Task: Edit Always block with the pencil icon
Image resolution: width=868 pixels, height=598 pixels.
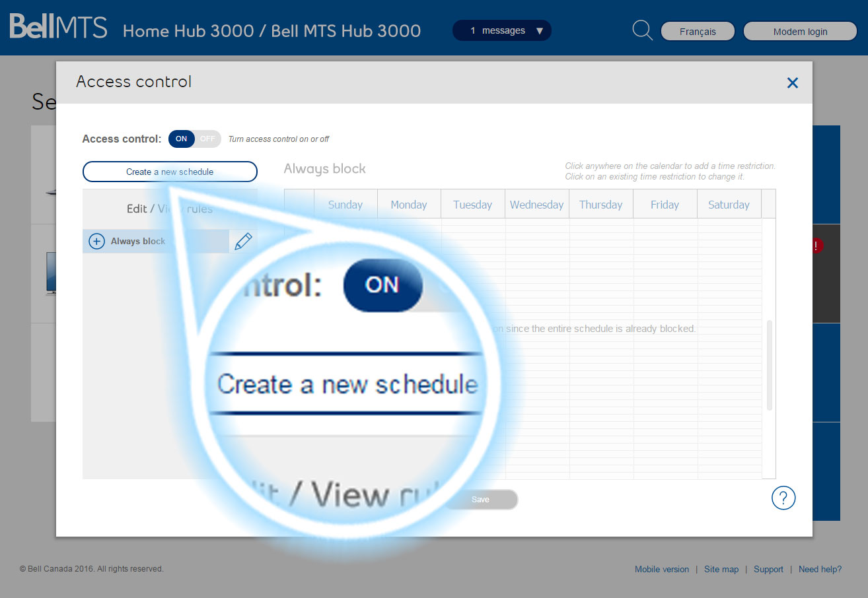Action: coord(243,242)
